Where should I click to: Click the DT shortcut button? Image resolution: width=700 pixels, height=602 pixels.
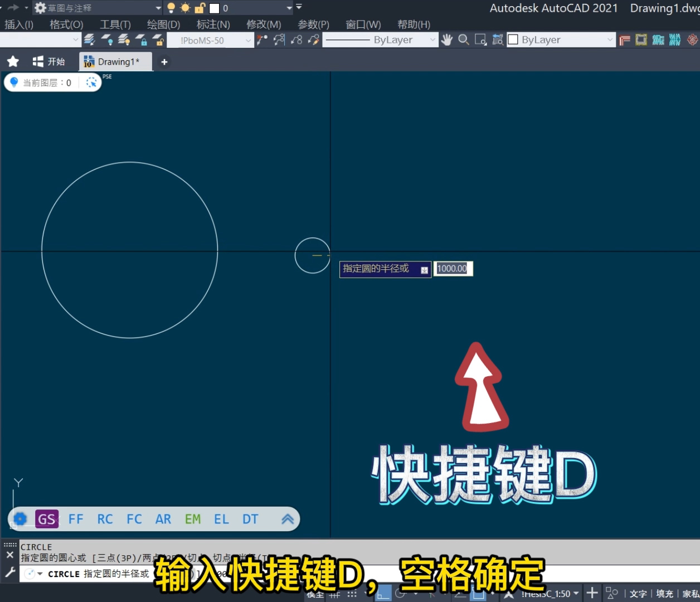pos(250,519)
